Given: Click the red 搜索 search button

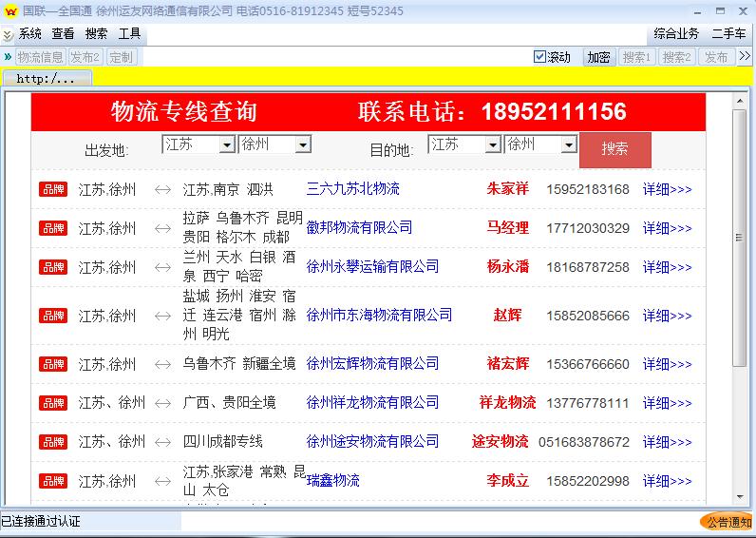Looking at the screenshot, I should point(615,149).
